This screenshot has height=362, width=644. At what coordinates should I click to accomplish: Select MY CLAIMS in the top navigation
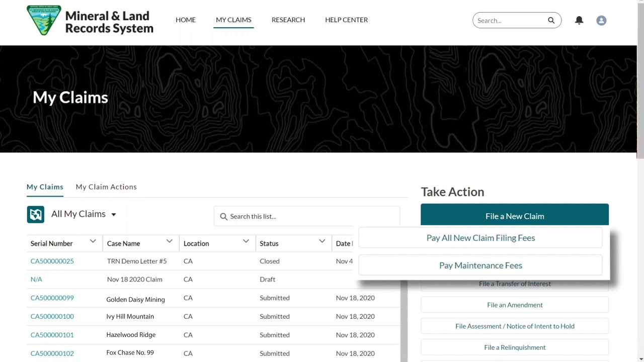tap(233, 20)
